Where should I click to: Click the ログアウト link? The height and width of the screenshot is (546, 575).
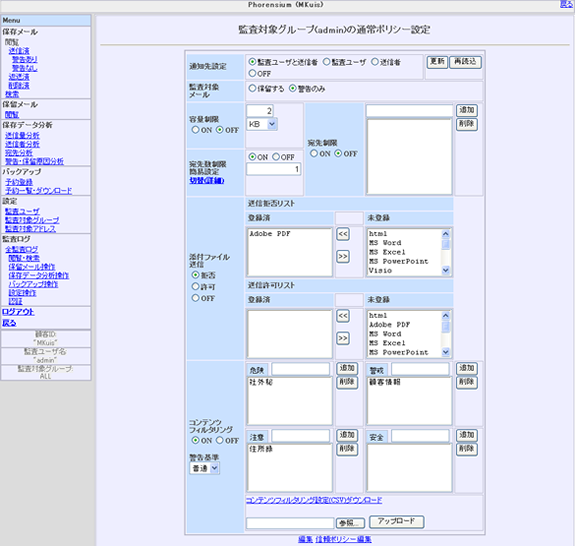tap(18, 312)
